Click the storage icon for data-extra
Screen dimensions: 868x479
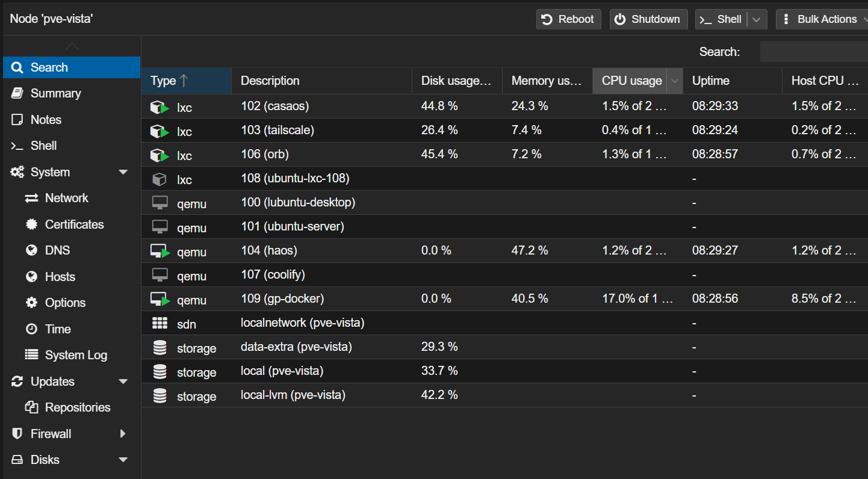(160, 348)
